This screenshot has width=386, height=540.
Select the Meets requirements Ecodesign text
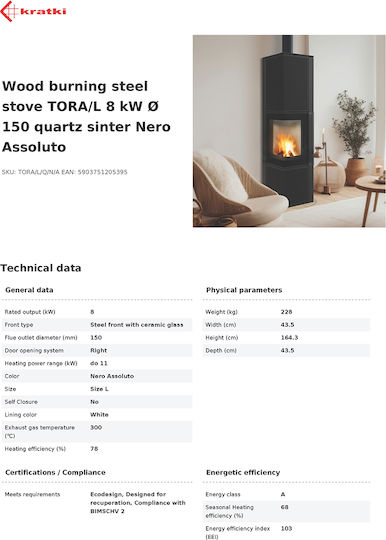pyautogui.click(x=138, y=503)
